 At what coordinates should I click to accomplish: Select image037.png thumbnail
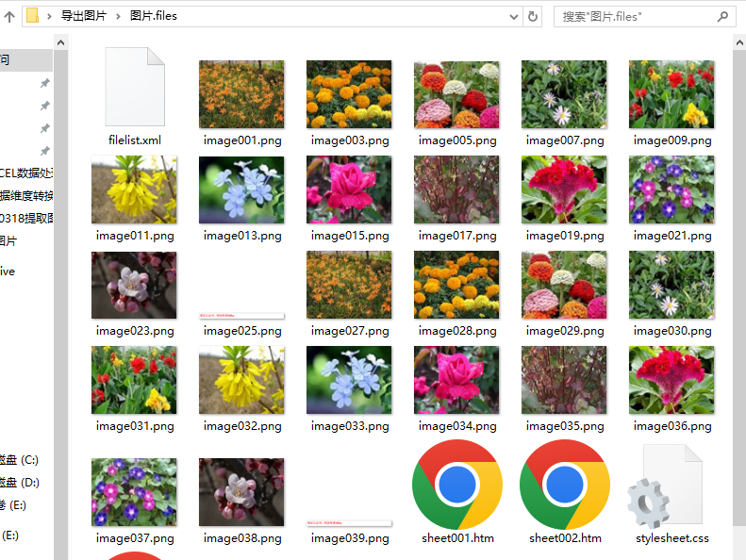click(134, 492)
